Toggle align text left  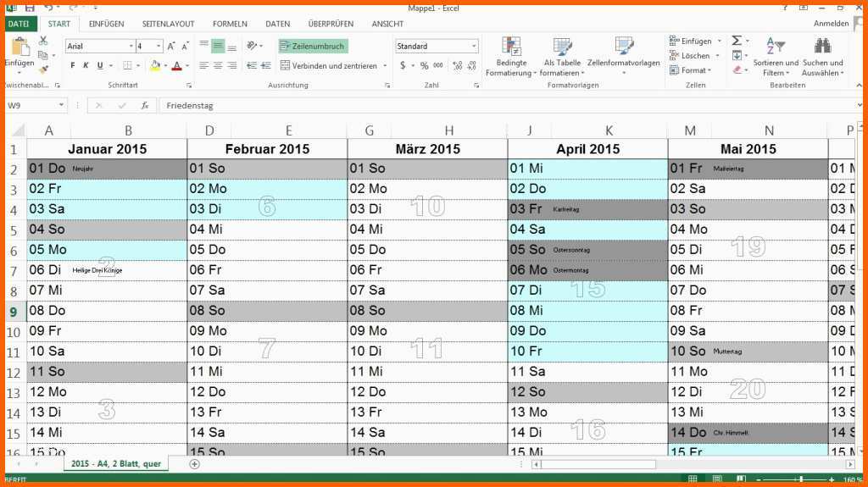[x=203, y=65]
